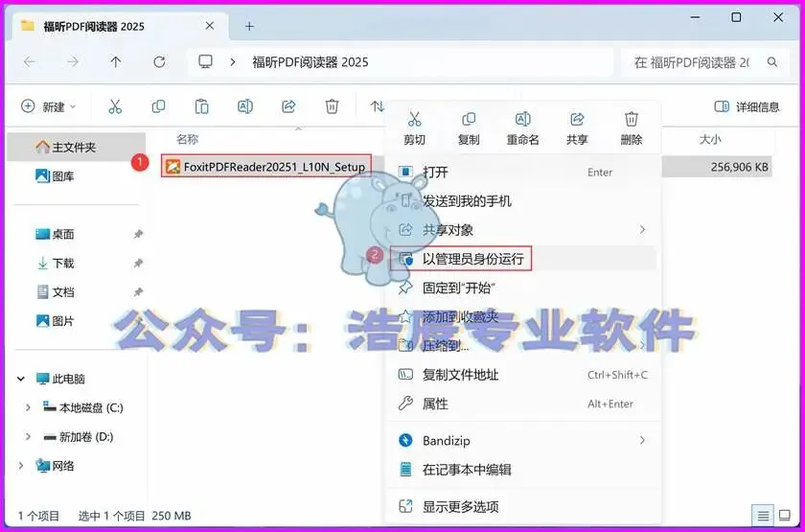This screenshot has width=805, height=532.
Task: Select 发送到我的手机 in the context menu
Action: [x=522, y=200]
